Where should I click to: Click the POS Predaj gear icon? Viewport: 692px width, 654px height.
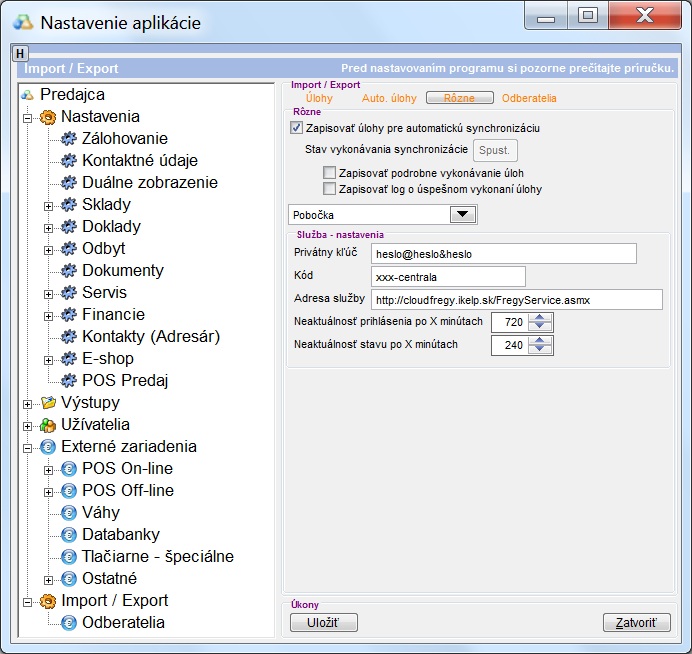[x=69, y=381]
